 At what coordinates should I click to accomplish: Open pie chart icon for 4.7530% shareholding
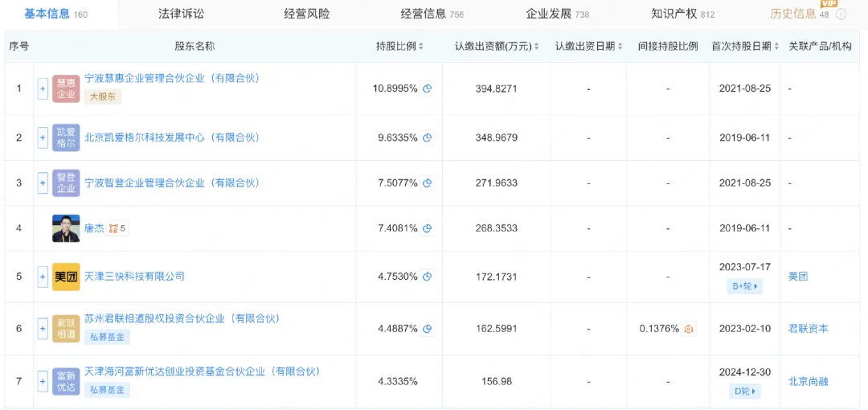427,277
